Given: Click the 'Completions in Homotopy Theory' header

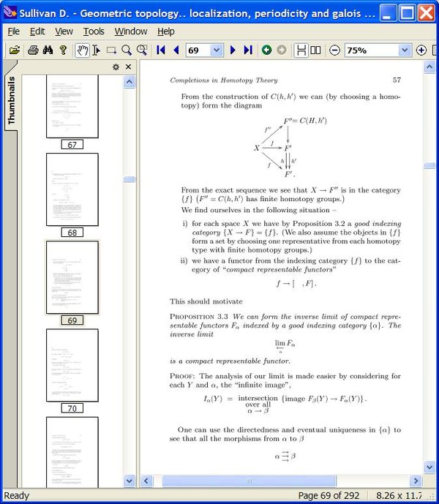Looking at the screenshot, I should (224, 80).
